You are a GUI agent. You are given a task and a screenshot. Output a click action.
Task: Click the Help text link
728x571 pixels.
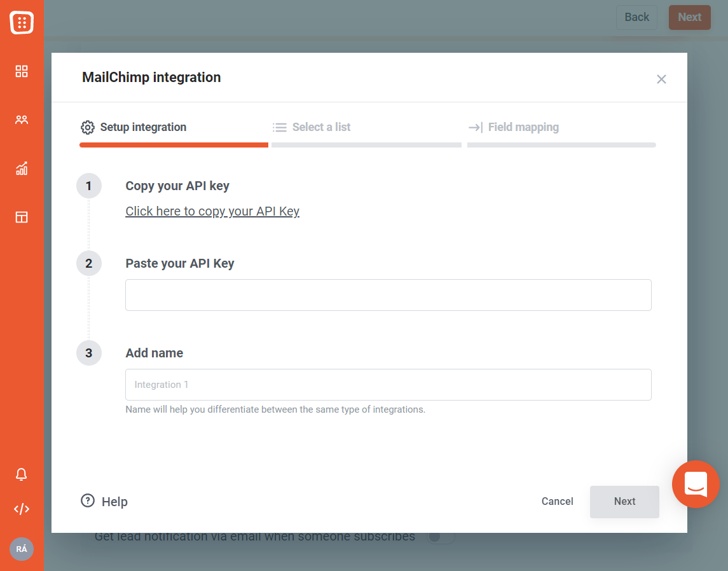(114, 502)
